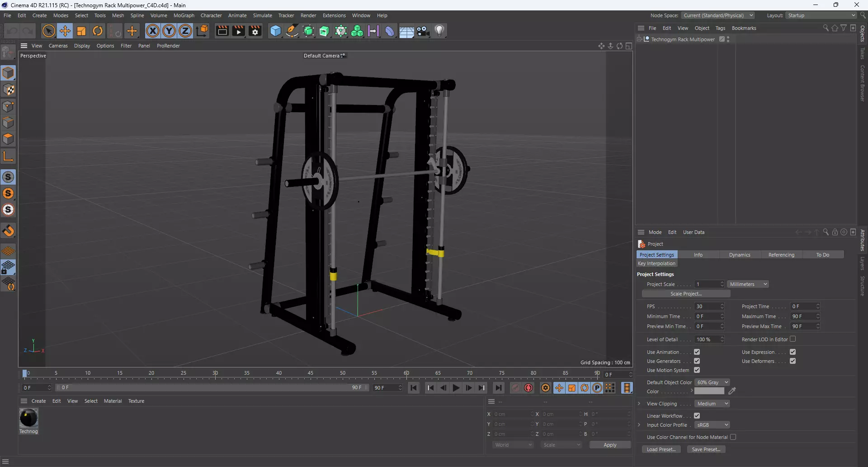Open the Key Interpolation tab
The height and width of the screenshot is (467, 868).
click(656, 263)
